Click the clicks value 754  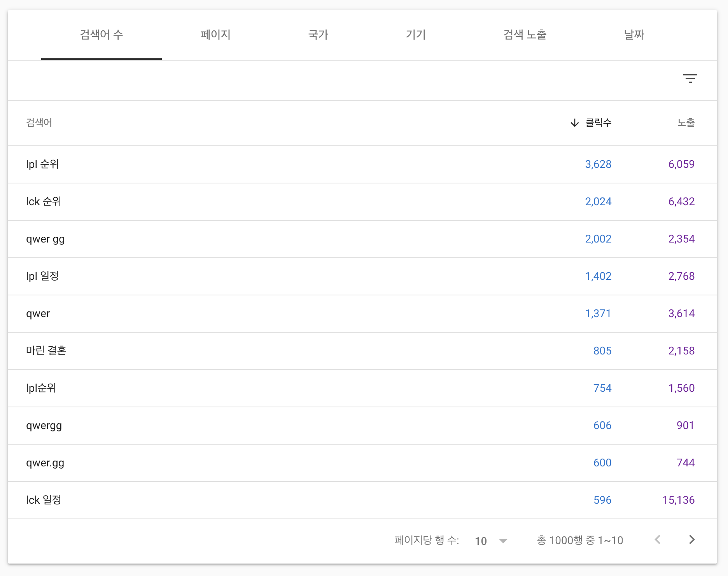pos(602,388)
